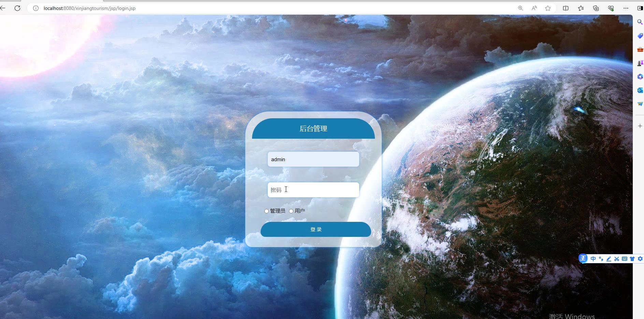Click the IME logo bubble
This screenshot has height=319, width=644.
pos(583,258)
